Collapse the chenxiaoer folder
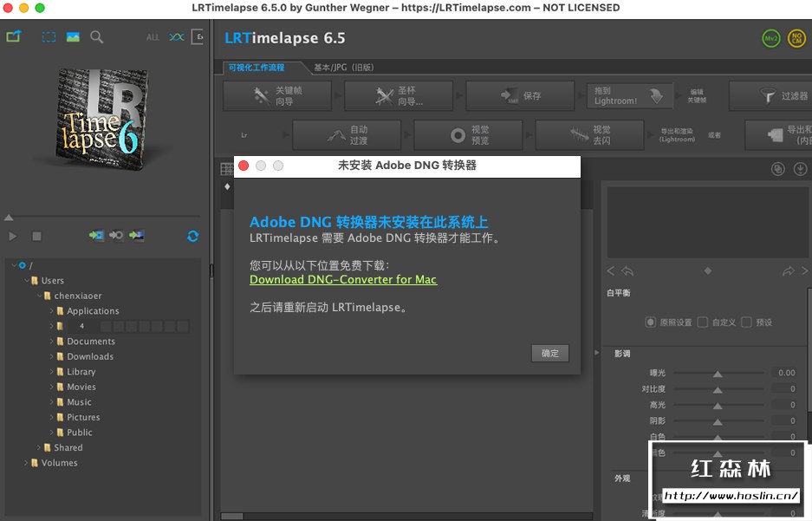The height and width of the screenshot is (521, 812). click(x=39, y=296)
